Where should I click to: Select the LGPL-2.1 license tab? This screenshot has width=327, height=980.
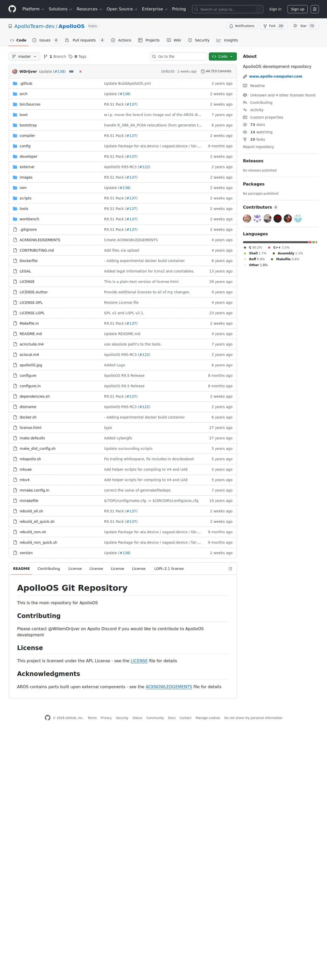tap(169, 569)
